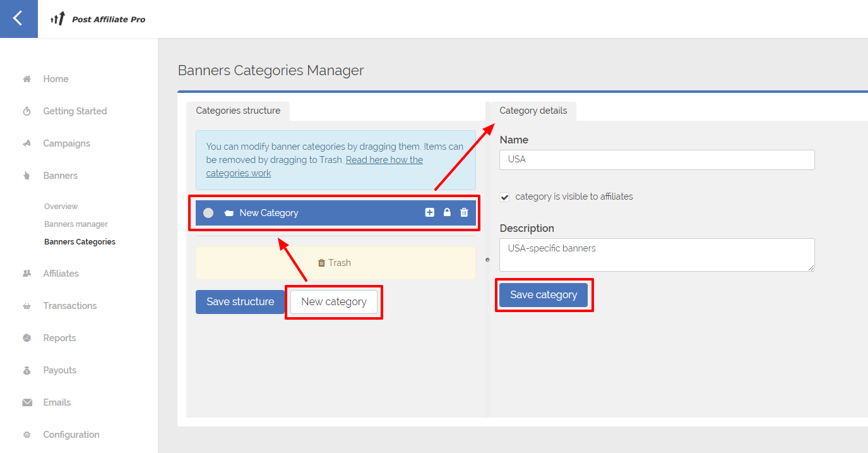Viewport: 868px width, 453px height.
Task: Open Emails in the sidebar
Action: tap(57, 402)
